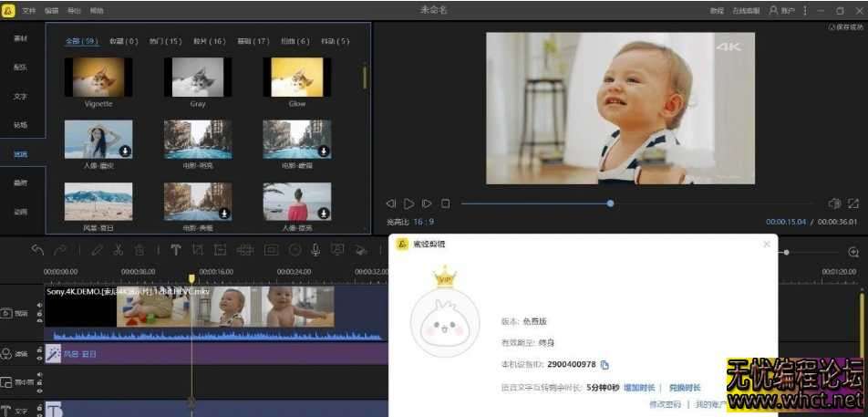
Task: Play the video preview
Action: [x=409, y=203]
